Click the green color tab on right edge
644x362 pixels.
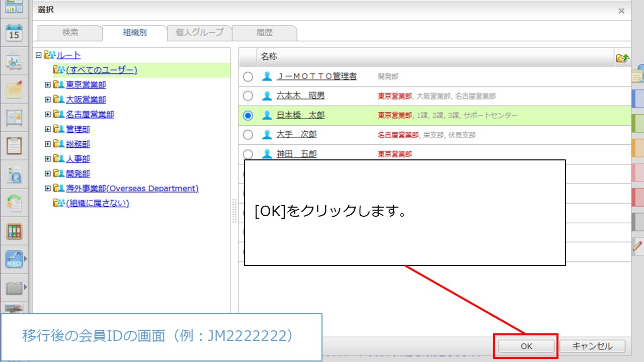(637, 123)
